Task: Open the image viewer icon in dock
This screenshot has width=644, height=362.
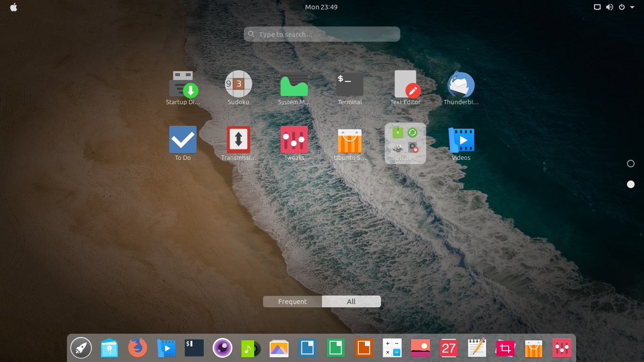Action: (279, 348)
